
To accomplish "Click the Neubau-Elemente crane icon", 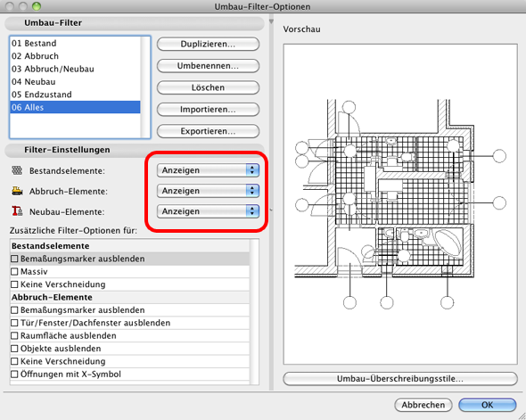I will click(x=17, y=211).
